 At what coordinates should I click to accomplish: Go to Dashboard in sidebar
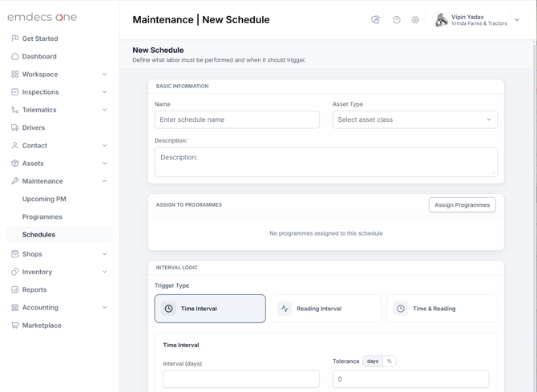click(x=39, y=57)
